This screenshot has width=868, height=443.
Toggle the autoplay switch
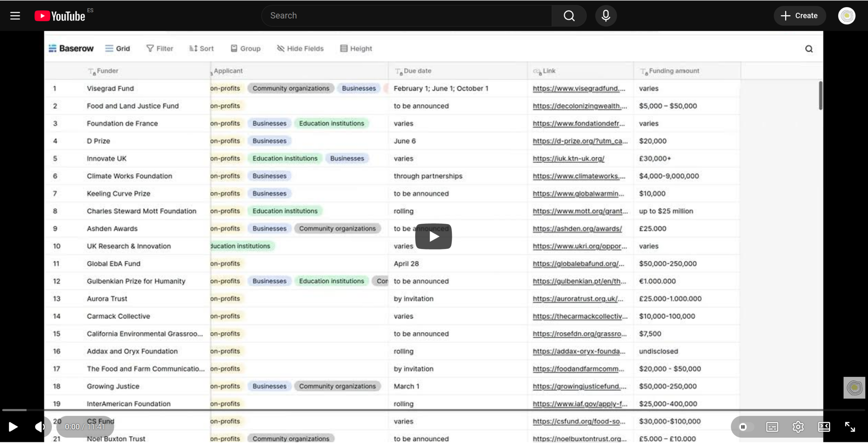(x=746, y=427)
